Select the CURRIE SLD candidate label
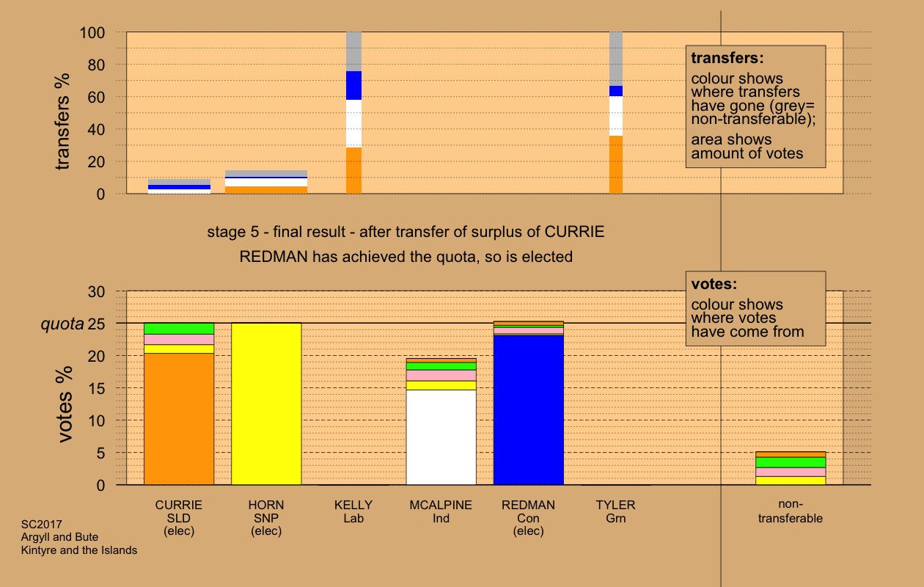 tap(178, 517)
